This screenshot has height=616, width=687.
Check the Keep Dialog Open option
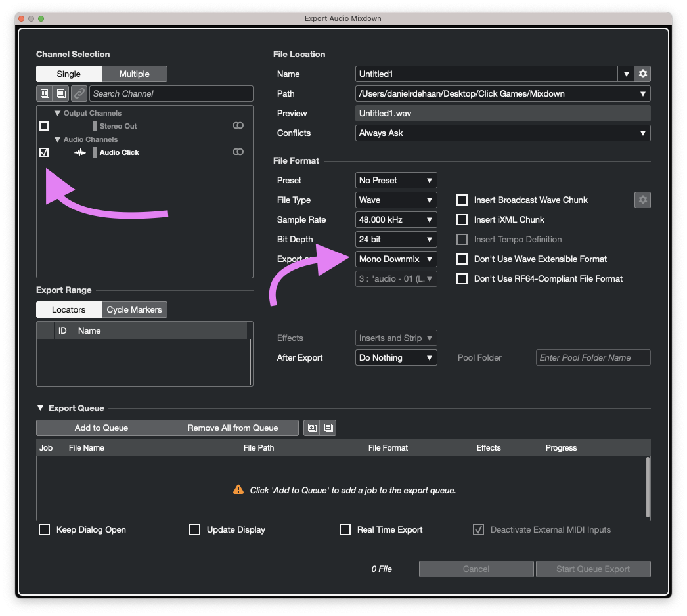[x=44, y=529]
